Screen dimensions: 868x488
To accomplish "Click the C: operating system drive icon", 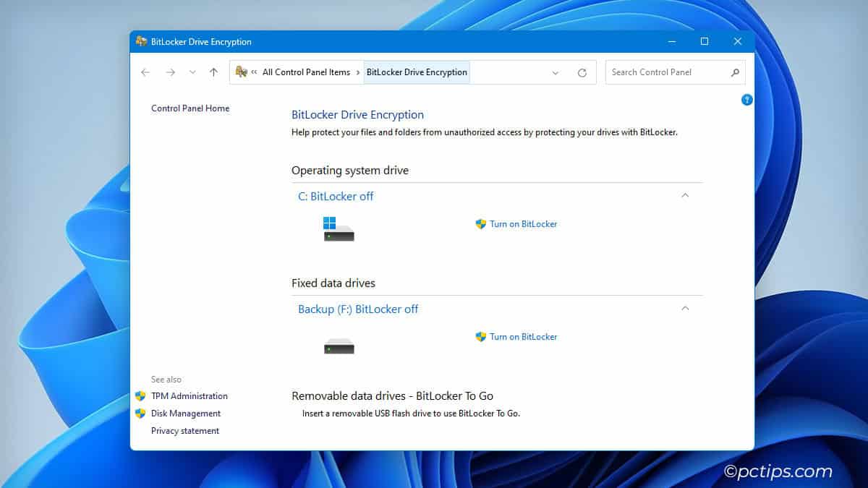I will tap(339, 229).
